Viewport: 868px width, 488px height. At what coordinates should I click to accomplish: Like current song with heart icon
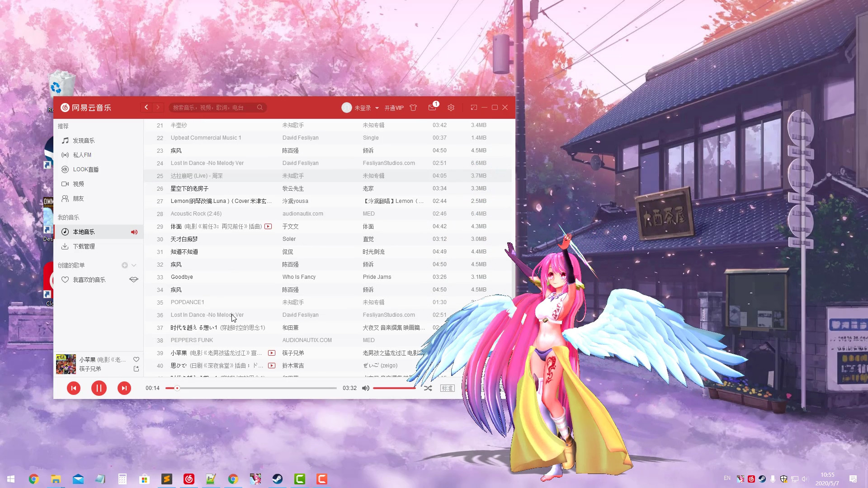(x=136, y=359)
